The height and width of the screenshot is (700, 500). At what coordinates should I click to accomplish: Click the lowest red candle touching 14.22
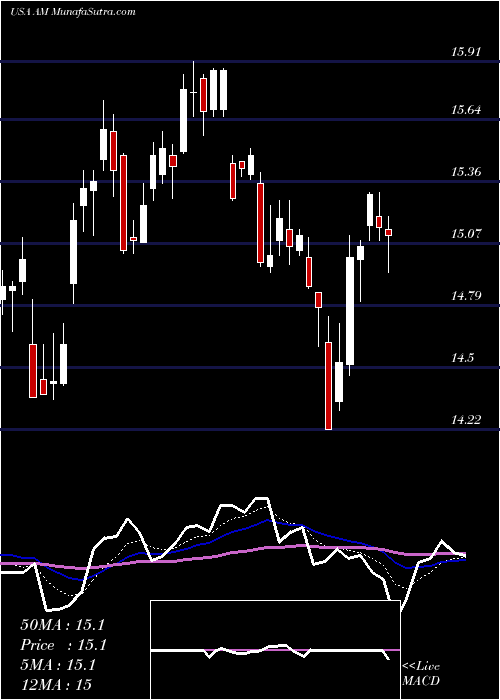tap(329, 386)
